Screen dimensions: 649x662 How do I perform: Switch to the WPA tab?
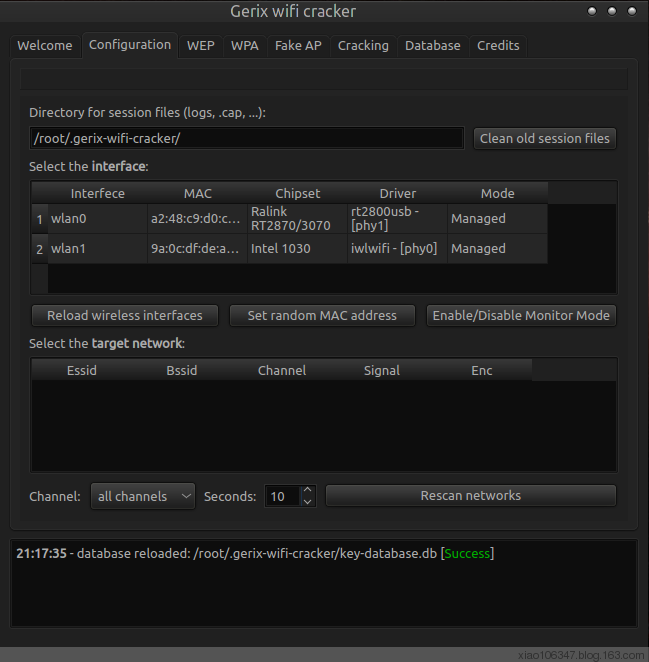click(245, 46)
